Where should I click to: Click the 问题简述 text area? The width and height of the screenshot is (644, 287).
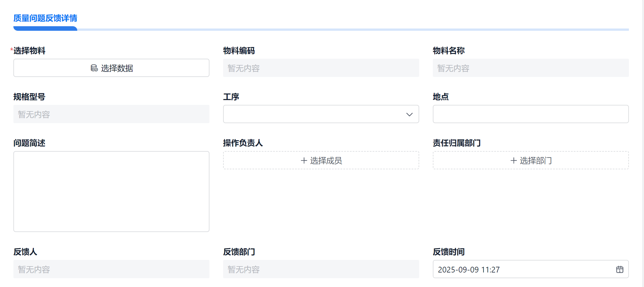tap(111, 192)
